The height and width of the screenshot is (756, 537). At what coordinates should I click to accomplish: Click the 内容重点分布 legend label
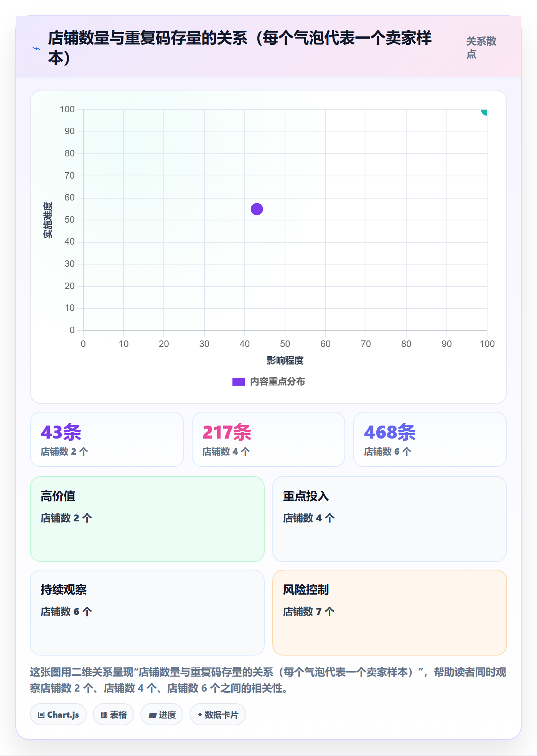[277, 382]
